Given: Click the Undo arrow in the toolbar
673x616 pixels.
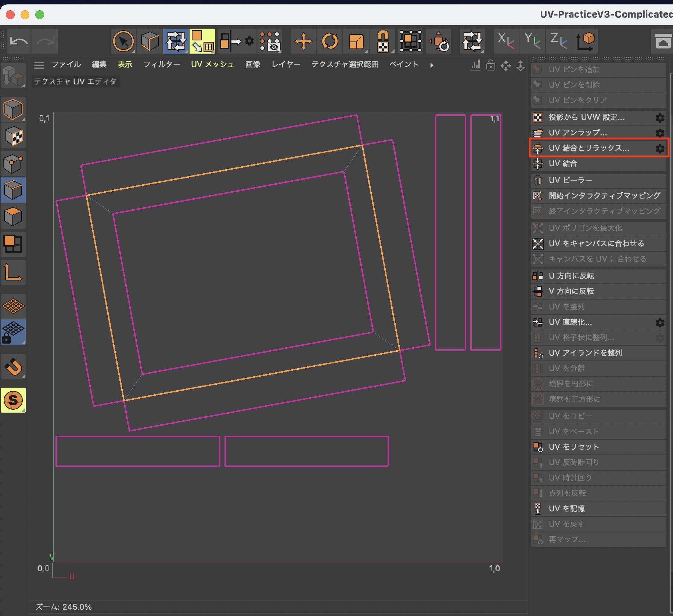Looking at the screenshot, I should pos(19,41).
